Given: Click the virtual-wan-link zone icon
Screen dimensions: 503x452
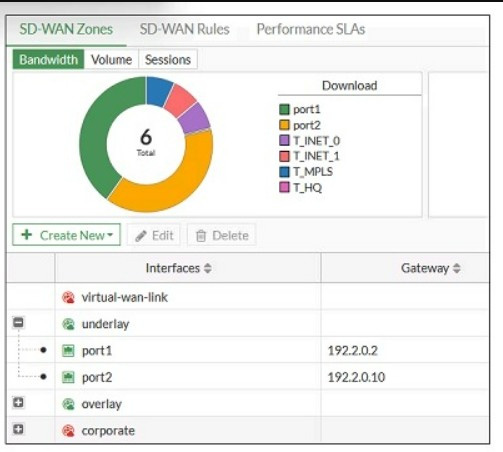Looking at the screenshot, I should 68,297.
